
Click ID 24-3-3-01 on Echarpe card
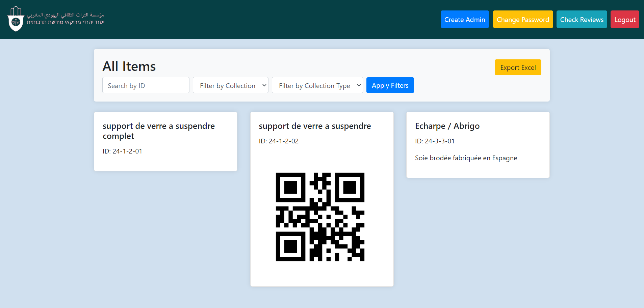435,141
